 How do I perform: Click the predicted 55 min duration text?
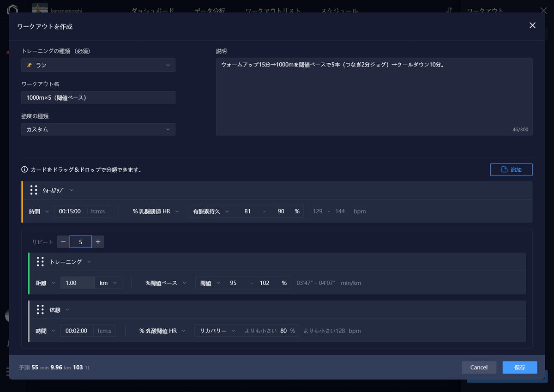click(x=40, y=368)
